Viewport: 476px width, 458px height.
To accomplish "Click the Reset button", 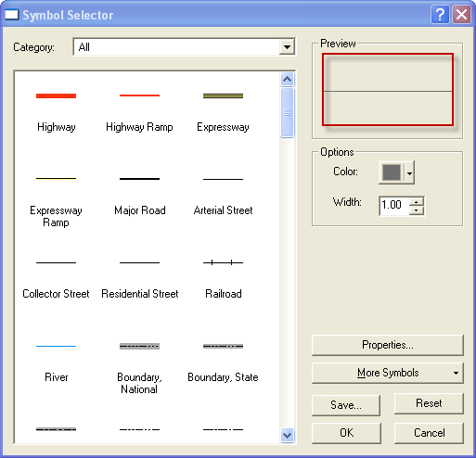I will pyautogui.click(x=429, y=403).
